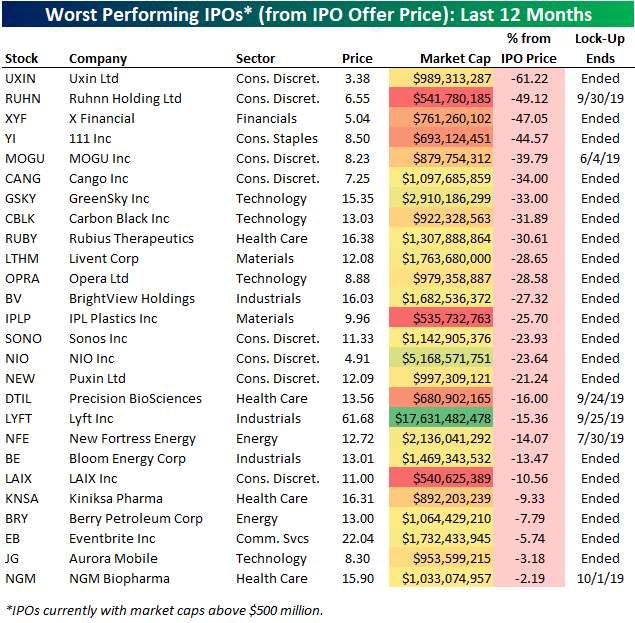Screen dimensions: 635x623
Task: Select the MOGU ticker cell
Action: (x=25, y=159)
